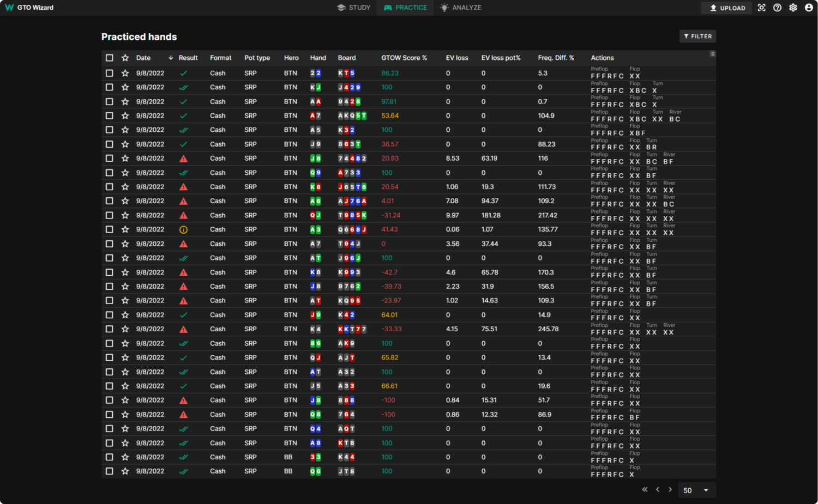The image size is (818, 504).
Task: Check the box for AA 9428 row
Action: [110, 101]
